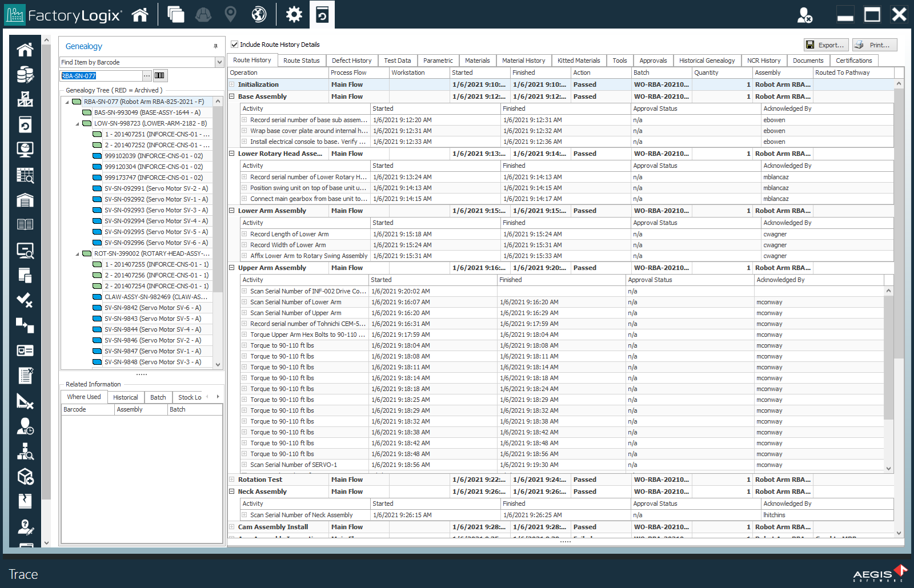Uncheck Include Route History Details
Screen dimensions: 914x588
[234, 44]
